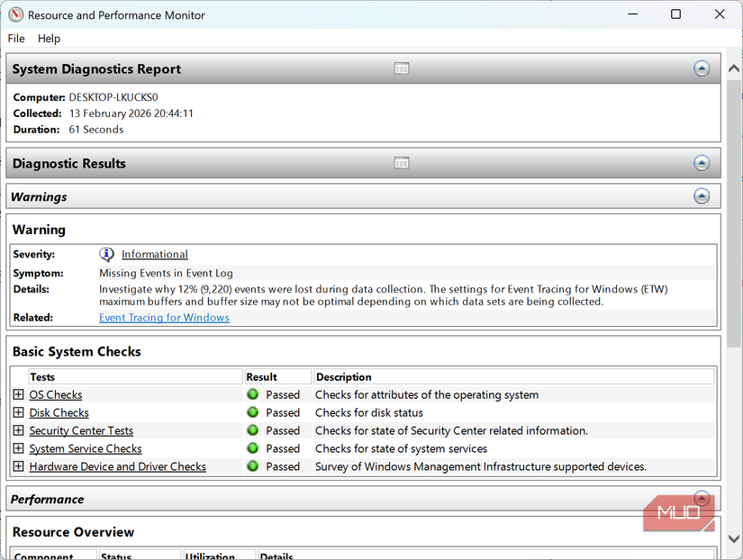Collapse the Diagnostic Results section
This screenshot has width=743, height=560.
[702, 163]
